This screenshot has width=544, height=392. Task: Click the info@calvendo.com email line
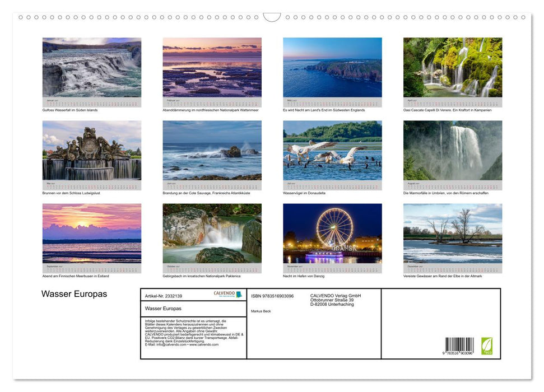pyautogui.click(x=182, y=344)
